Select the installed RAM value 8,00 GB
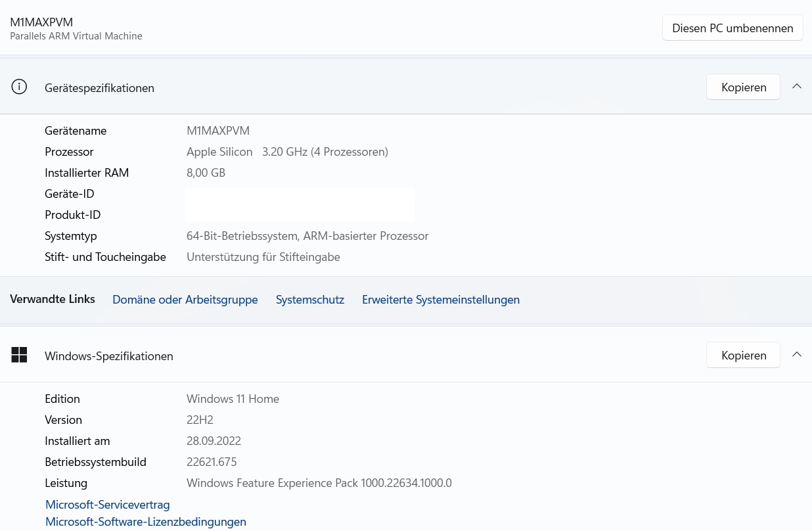 [206, 173]
